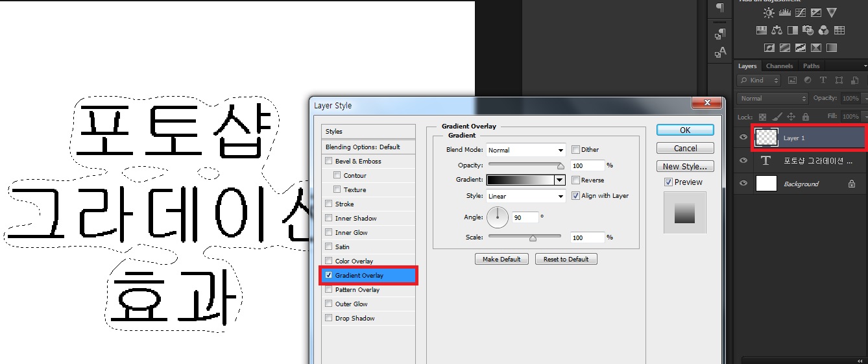868x364 pixels.
Task: Enable the Bevel & Emboss checkbox
Action: pyautogui.click(x=328, y=161)
